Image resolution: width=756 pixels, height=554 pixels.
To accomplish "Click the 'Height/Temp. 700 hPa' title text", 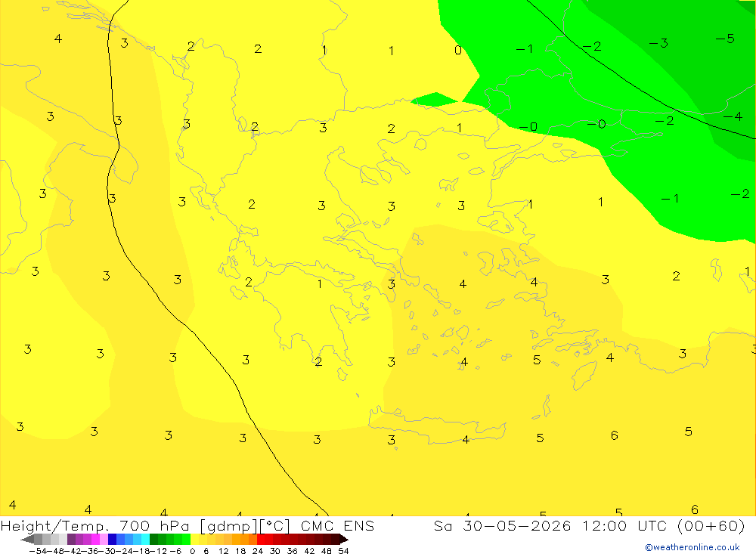I will point(97,525).
